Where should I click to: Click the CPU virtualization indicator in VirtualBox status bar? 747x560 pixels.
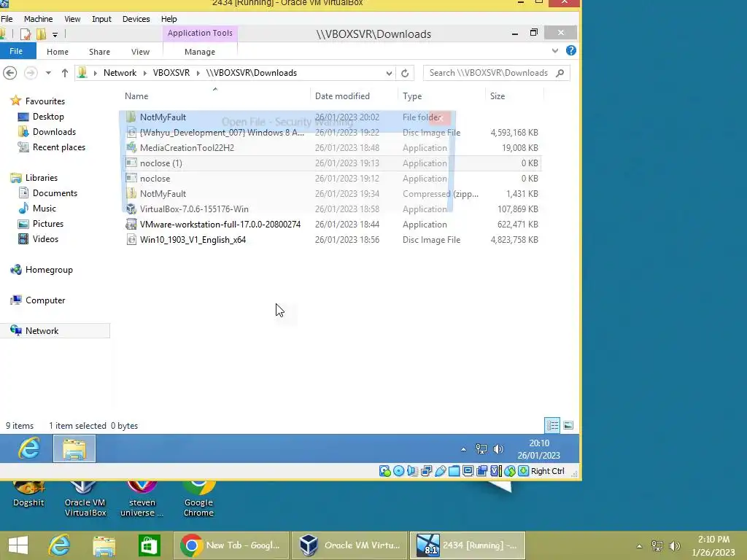495,471
